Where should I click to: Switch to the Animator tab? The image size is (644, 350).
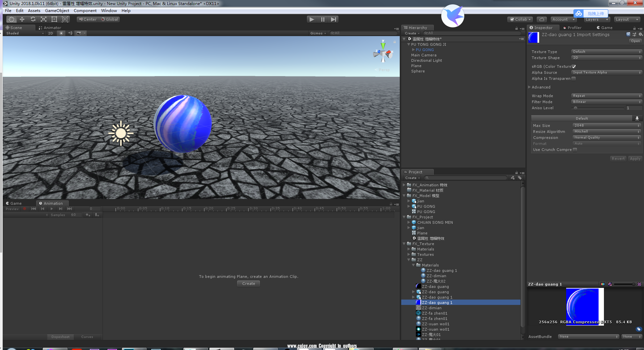click(50, 28)
